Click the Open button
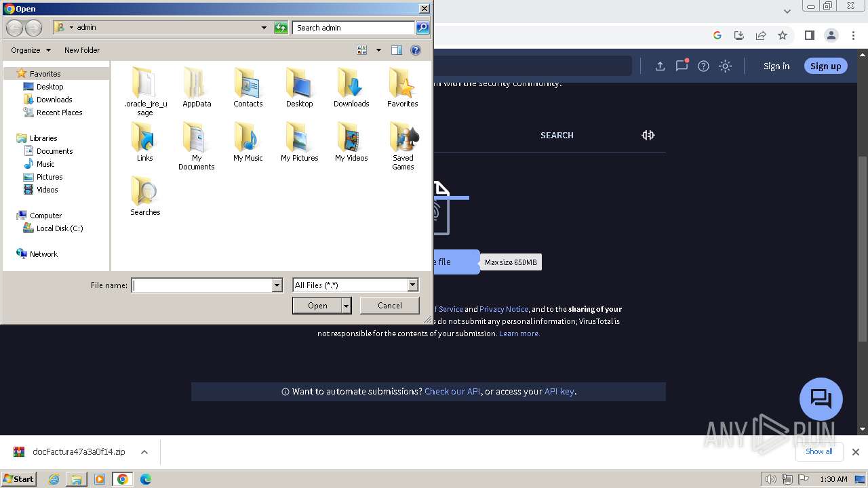 (317, 306)
